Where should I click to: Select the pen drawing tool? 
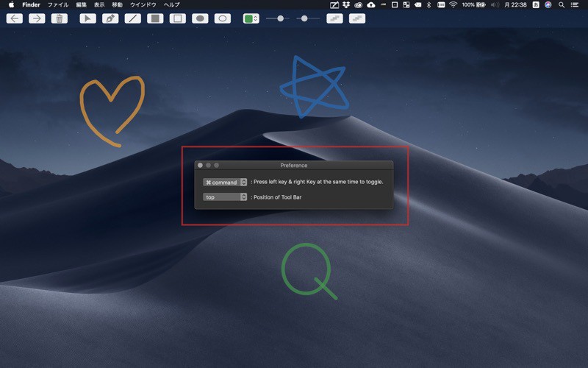click(110, 18)
